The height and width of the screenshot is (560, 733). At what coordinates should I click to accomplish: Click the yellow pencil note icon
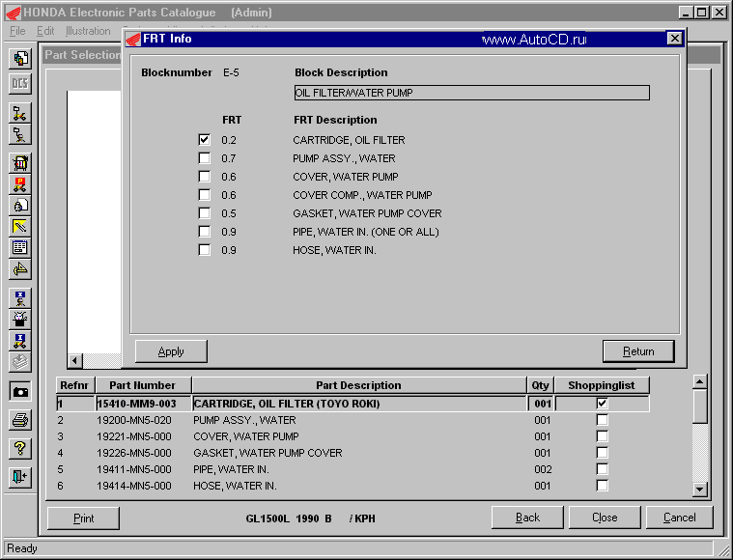point(20,227)
